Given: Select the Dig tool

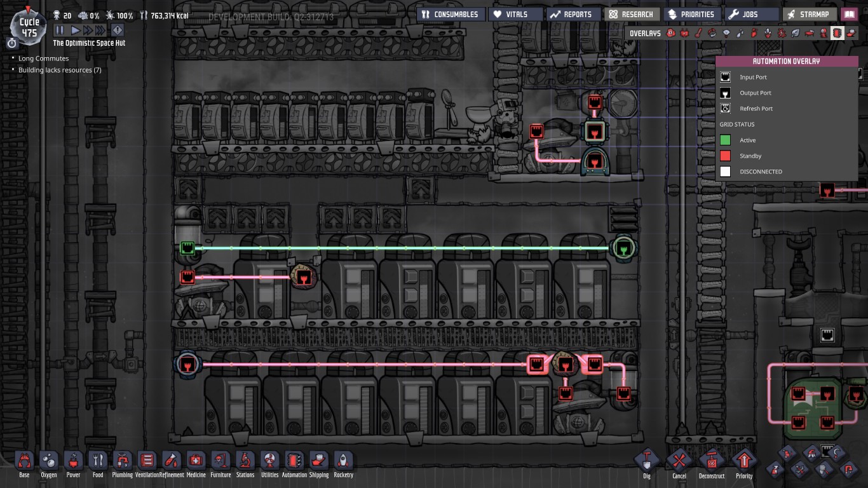Looking at the screenshot, I should 647,462.
